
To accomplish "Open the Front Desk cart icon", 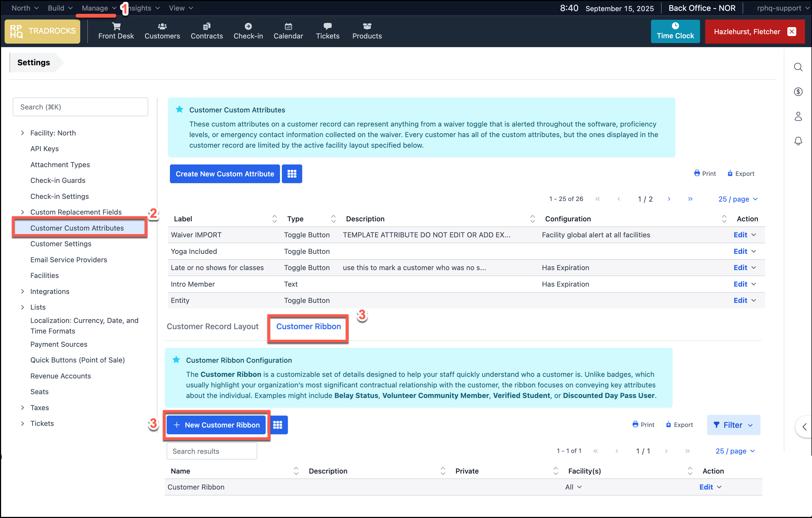I will point(116,26).
